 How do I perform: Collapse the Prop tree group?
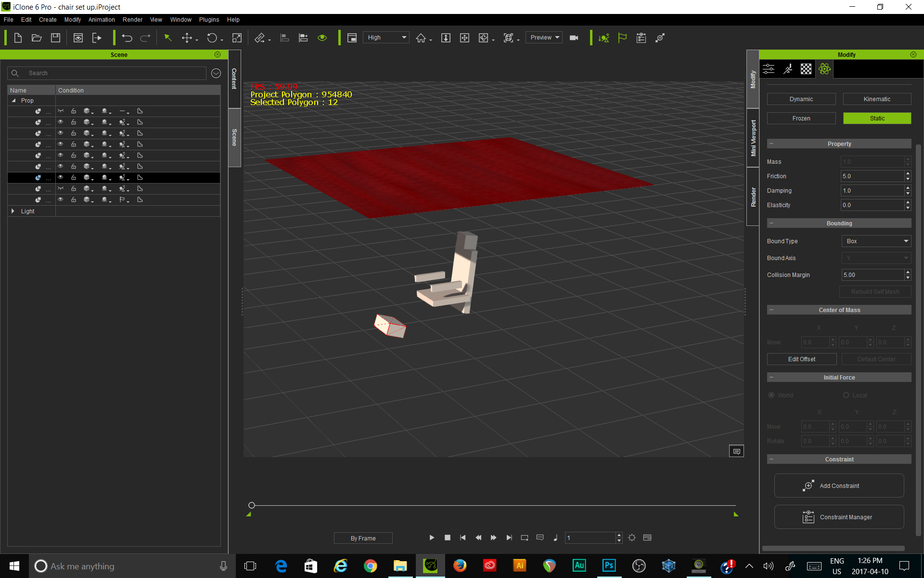point(13,101)
